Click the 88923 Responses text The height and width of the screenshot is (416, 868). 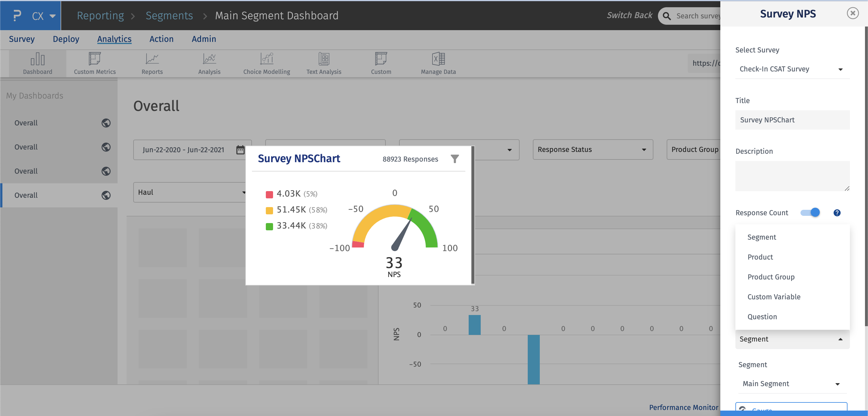click(410, 159)
